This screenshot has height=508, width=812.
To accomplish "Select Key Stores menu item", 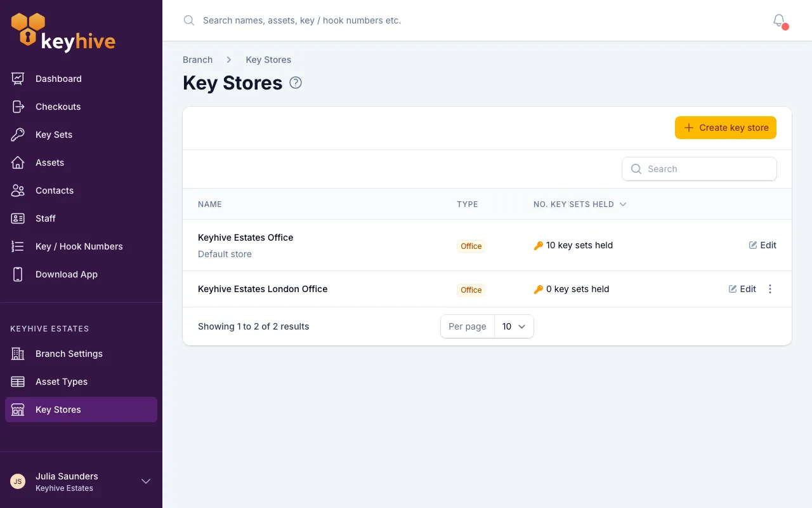I will (81, 410).
